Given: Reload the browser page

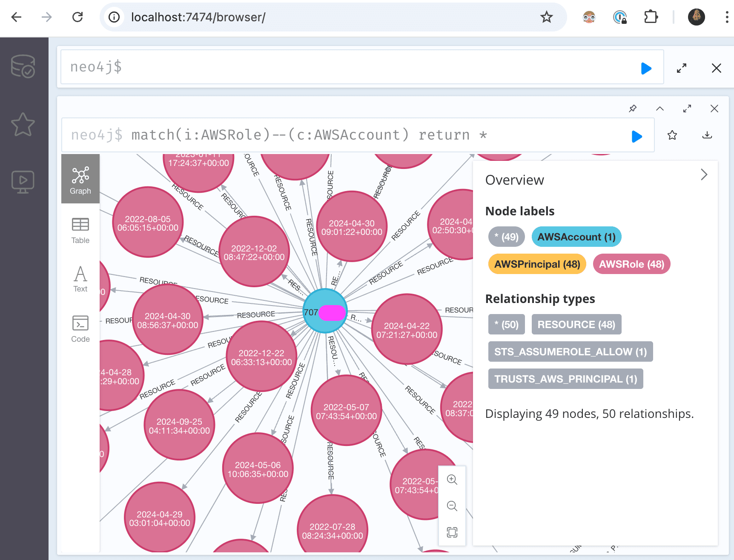Looking at the screenshot, I should point(77,17).
